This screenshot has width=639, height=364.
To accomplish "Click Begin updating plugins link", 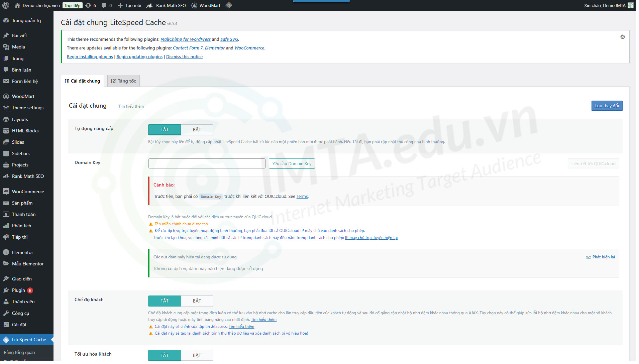I will point(139,56).
